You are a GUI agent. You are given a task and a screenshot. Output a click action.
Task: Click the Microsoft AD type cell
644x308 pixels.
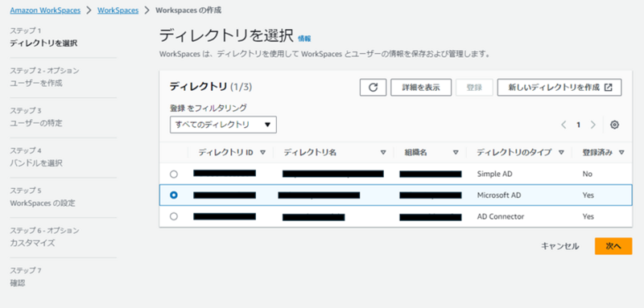pos(498,195)
